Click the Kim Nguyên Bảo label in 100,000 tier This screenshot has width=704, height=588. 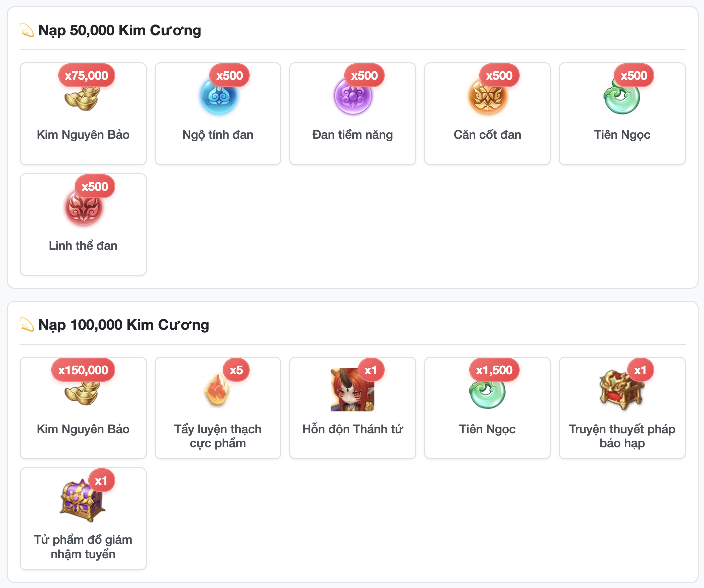pos(83,429)
